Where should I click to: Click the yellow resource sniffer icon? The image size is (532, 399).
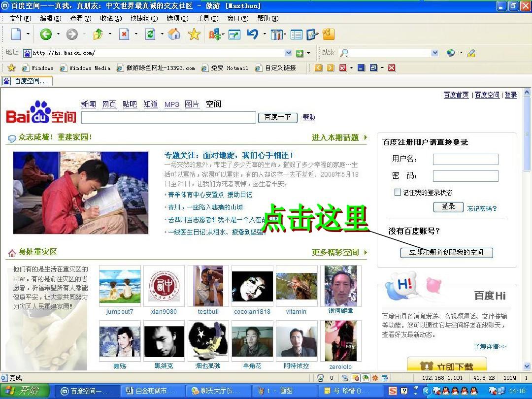[329, 34]
